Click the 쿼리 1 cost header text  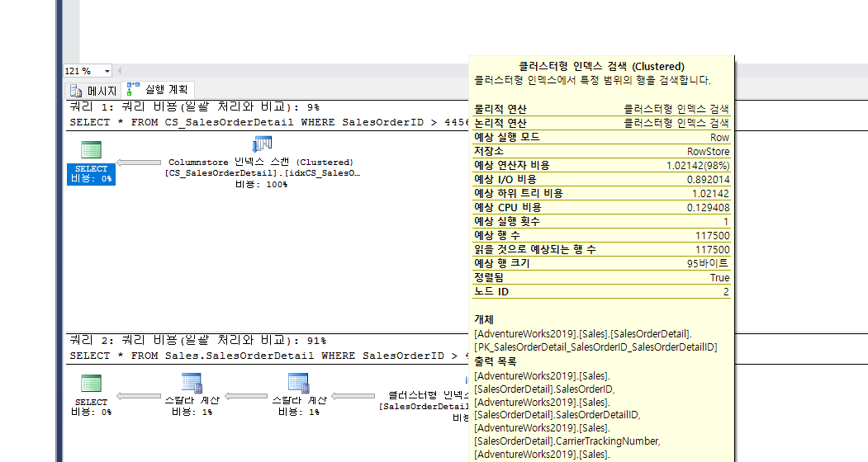coord(195,106)
